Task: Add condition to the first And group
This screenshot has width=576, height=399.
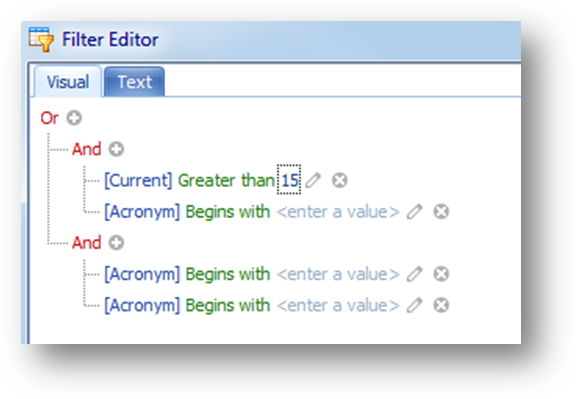Action: point(116,149)
